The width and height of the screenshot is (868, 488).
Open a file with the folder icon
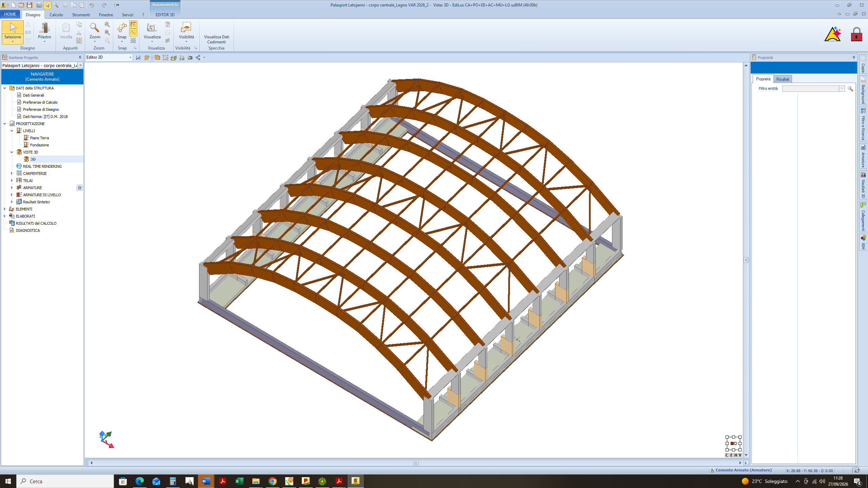coord(21,5)
